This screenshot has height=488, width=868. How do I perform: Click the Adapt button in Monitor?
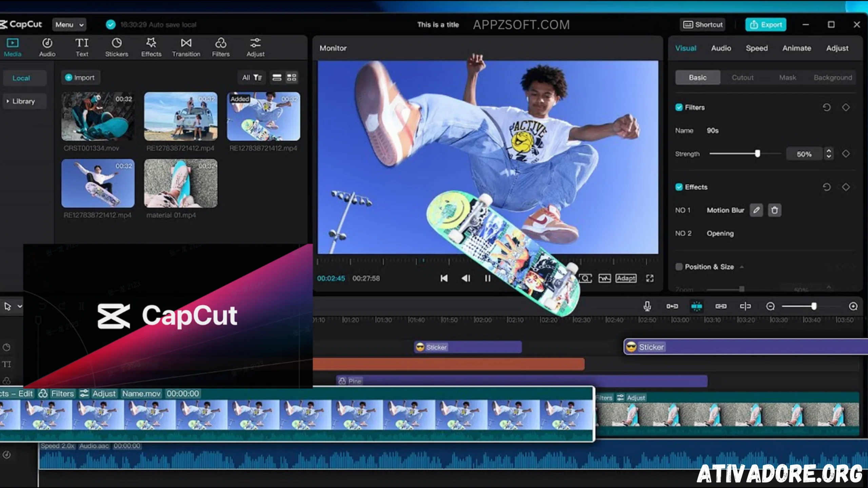(x=626, y=278)
